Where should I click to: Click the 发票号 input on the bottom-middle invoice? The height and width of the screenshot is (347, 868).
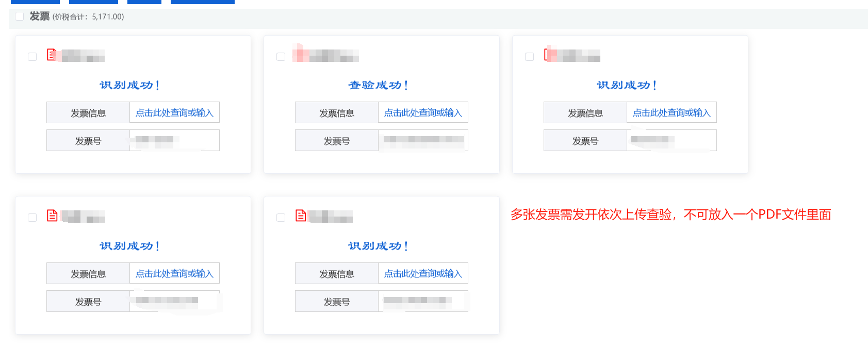pyautogui.click(x=423, y=301)
